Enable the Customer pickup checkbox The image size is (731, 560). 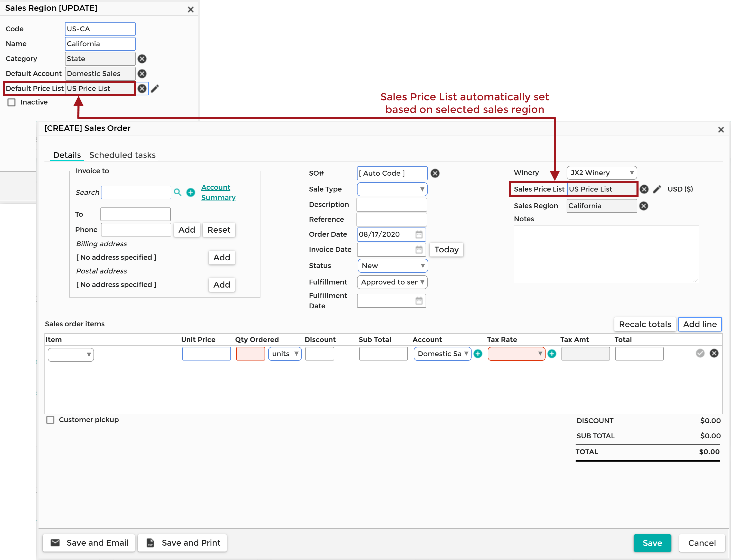coord(50,420)
